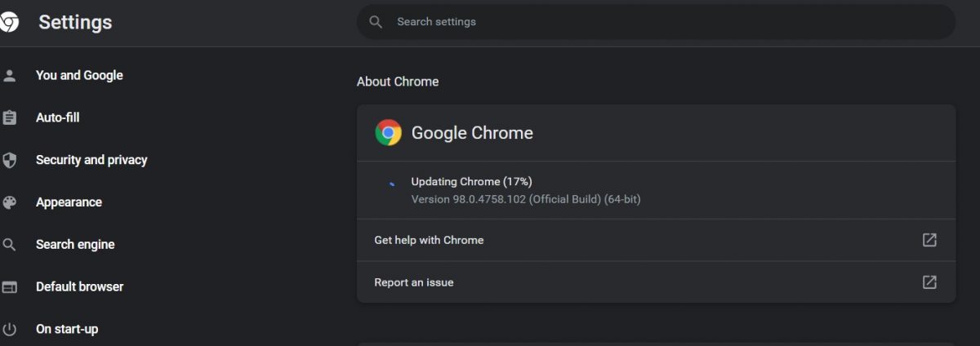
Task: Click the clipboard icon next to Auto-fill
Action: click(x=10, y=118)
